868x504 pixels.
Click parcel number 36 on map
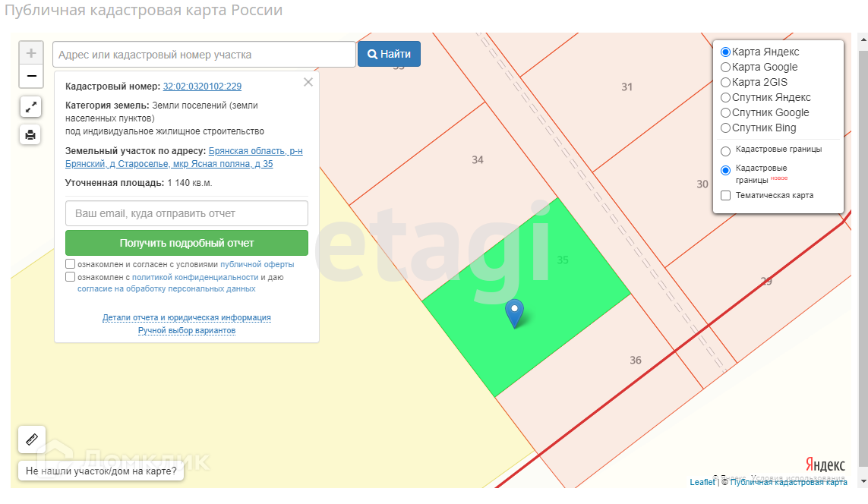point(636,360)
